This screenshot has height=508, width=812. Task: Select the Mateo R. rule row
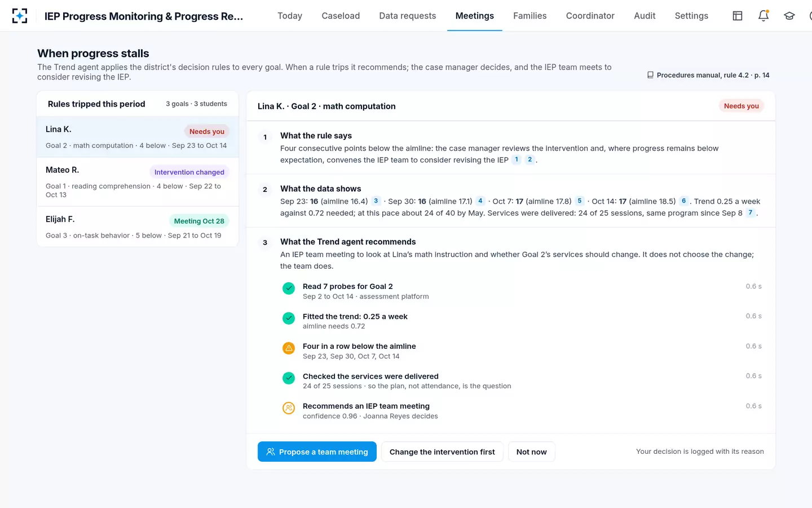[138, 182]
